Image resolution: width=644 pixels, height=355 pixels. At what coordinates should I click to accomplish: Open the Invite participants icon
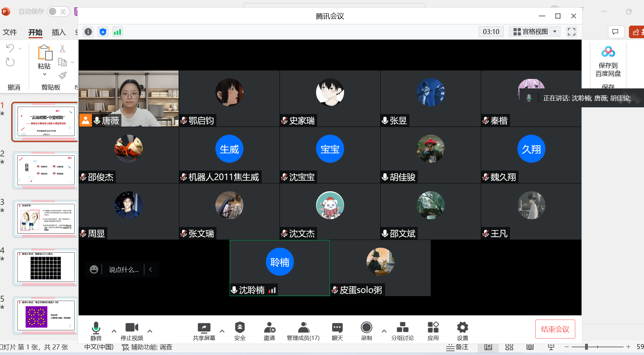click(269, 331)
